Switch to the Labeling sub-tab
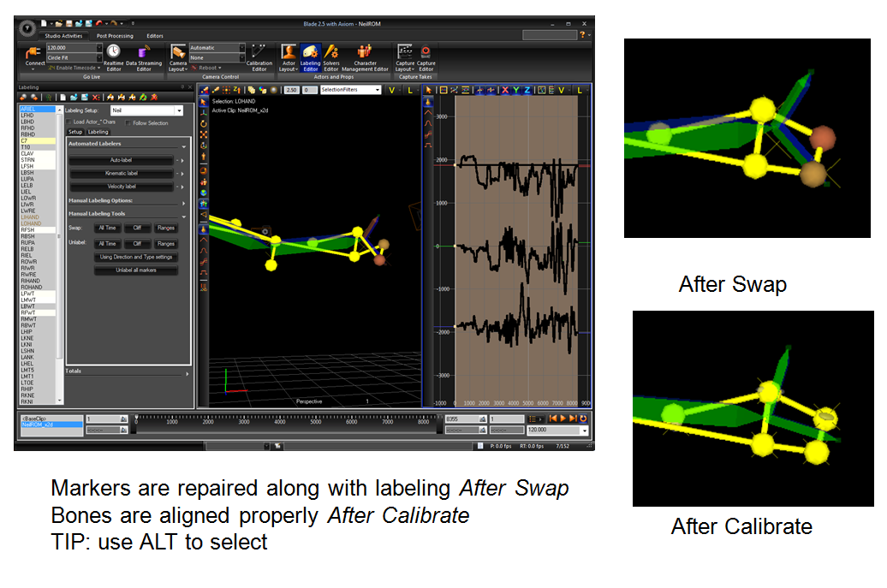 98,132
